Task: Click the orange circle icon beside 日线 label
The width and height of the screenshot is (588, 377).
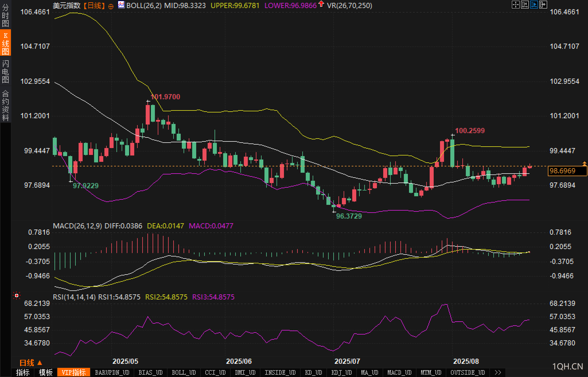Action: (x=111, y=6)
